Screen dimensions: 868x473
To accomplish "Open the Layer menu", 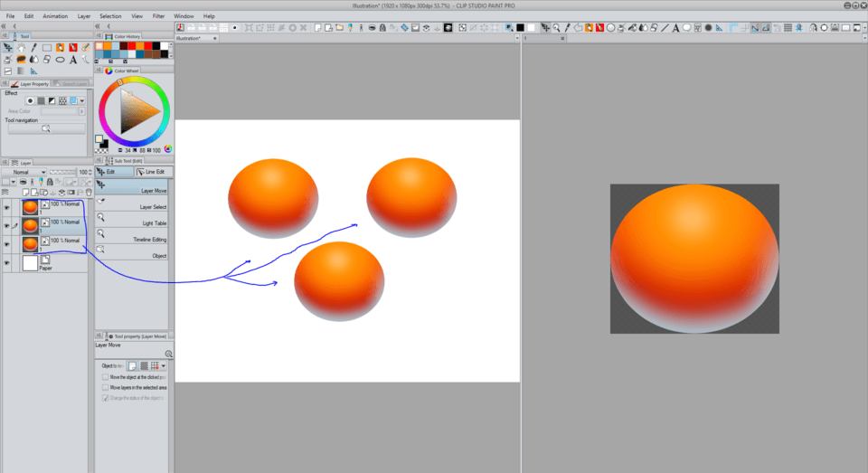I will point(83,16).
